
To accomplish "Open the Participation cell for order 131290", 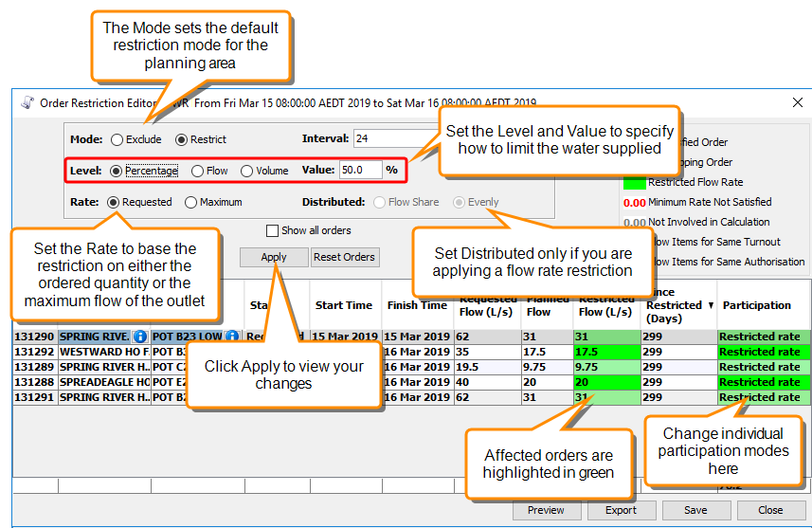I will [x=762, y=337].
